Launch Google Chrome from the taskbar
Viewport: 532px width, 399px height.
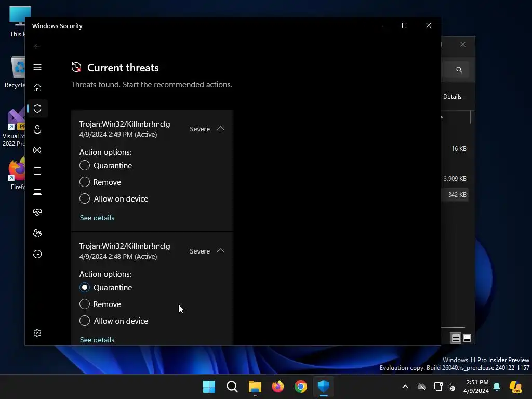pyautogui.click(x=301, y=387)
